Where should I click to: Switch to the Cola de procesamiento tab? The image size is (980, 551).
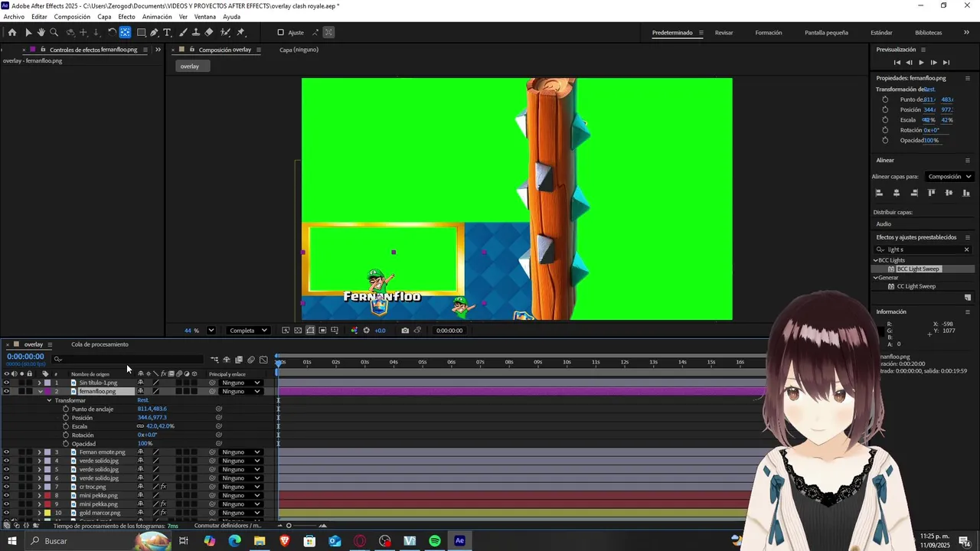click(x=100, y=344)
